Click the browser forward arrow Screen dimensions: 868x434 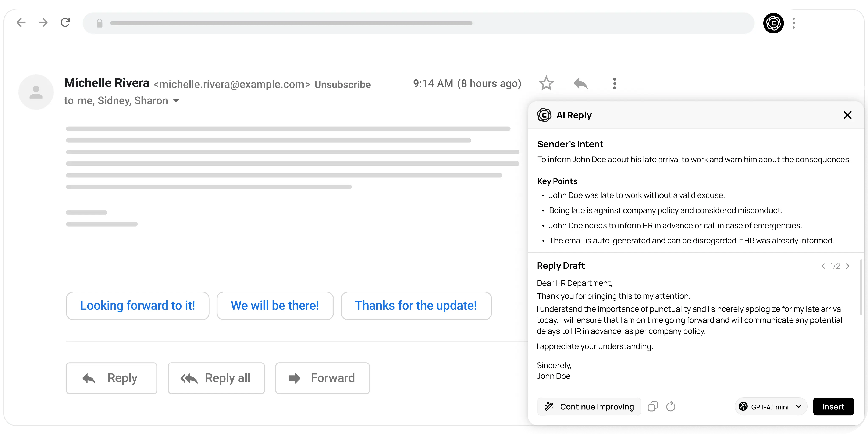click(43, 23)
